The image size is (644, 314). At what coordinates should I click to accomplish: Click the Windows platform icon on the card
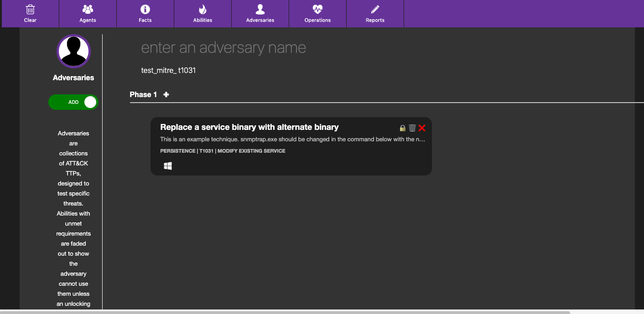coord(168,166)
